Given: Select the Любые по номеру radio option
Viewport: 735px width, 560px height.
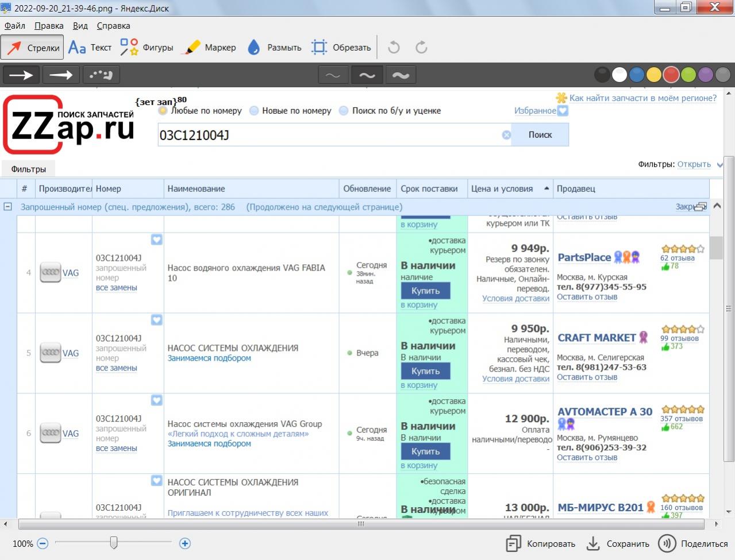Looking at the screenshot, I should [163, 111].
